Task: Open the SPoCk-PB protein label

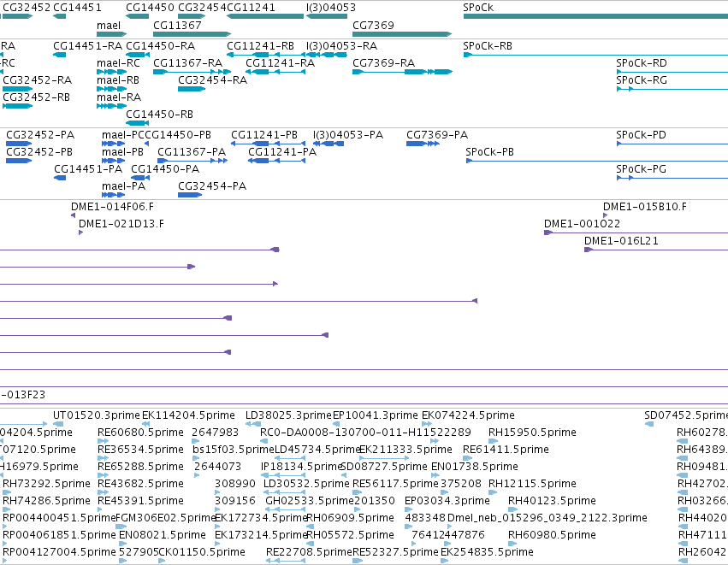Action: (490, 152)
